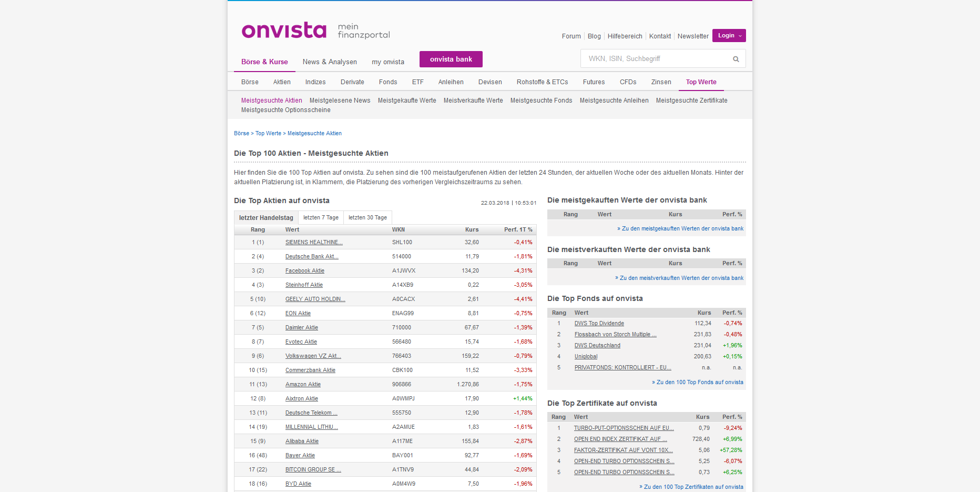This screenshot has height=492, width=980.
Task: Select Aktien in the sub navigation
Action: [x=282, y=82]
